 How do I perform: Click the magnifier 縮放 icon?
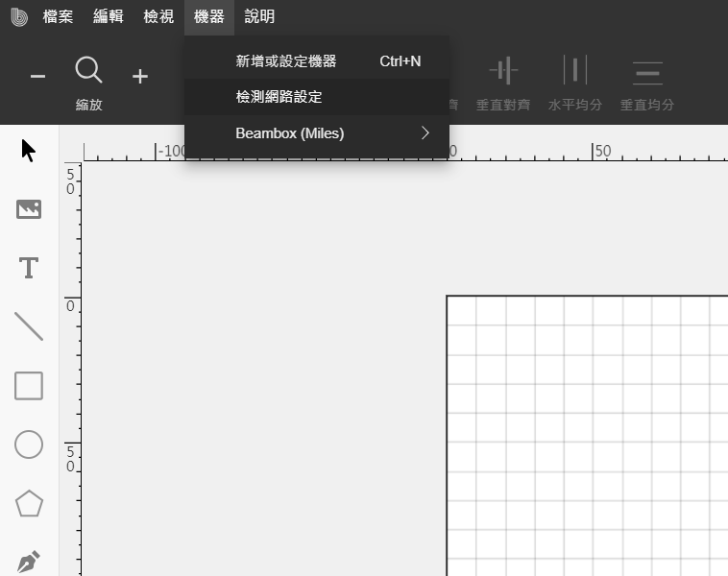click(x=88, y=70)
